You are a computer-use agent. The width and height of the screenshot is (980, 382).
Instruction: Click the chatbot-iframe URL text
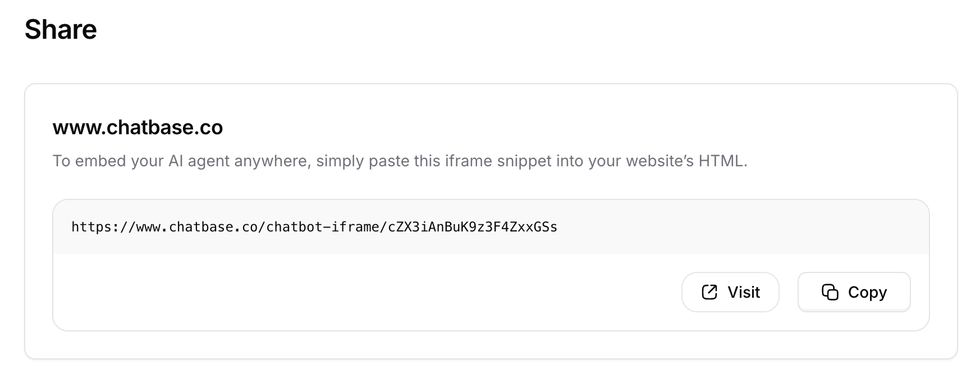314,227
